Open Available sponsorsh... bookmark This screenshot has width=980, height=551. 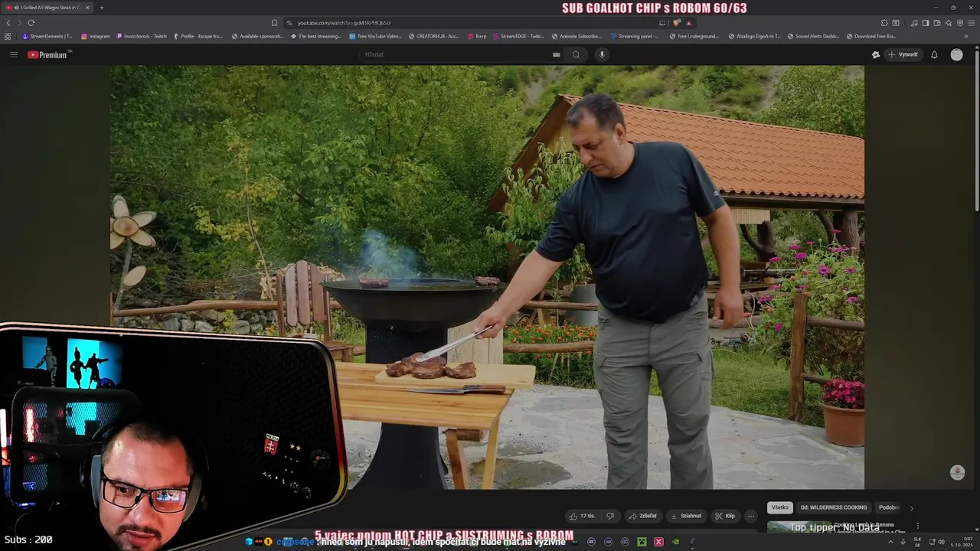coord(257,36)
